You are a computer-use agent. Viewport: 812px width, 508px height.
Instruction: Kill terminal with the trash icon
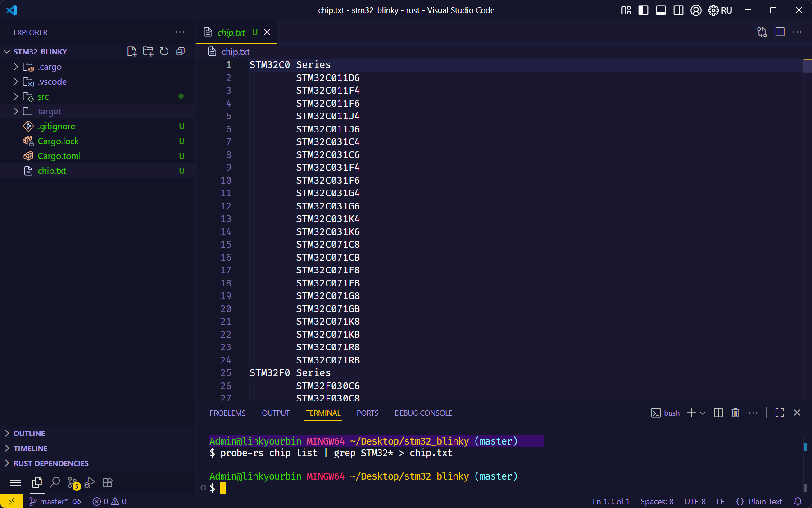tap(735, 413)
